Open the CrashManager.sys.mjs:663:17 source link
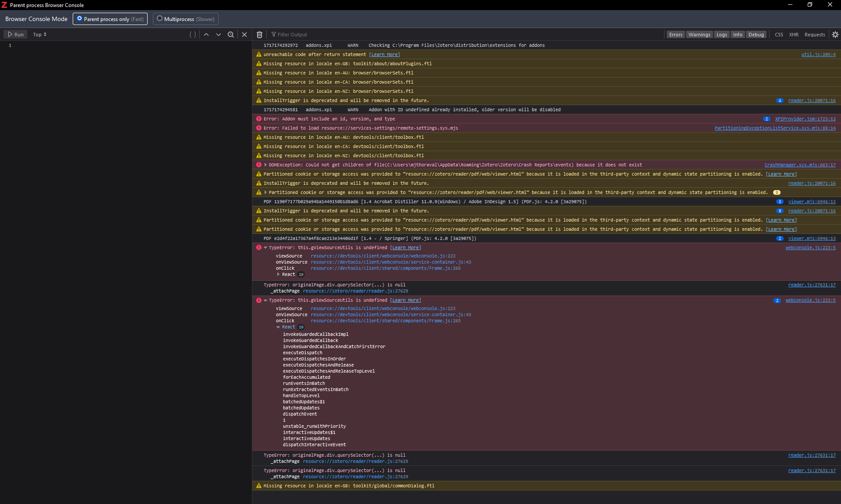Image resolution: width=841 pixels, height=504 pixels. (800, 165)
